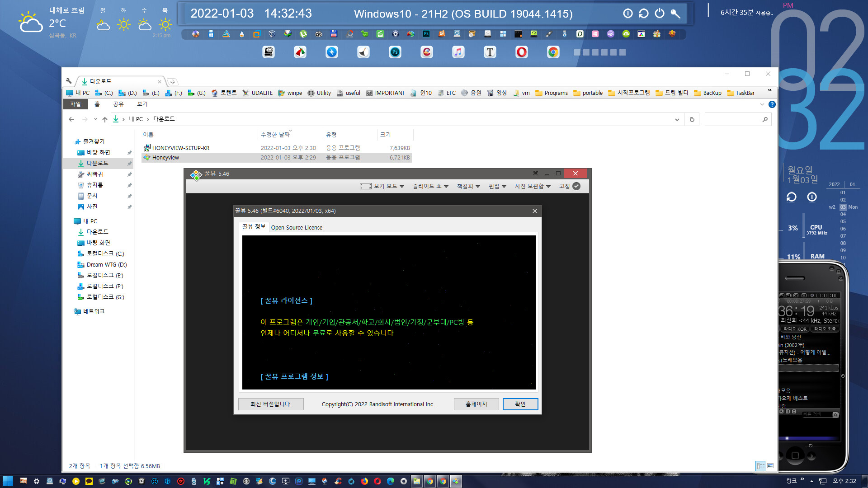Open 찌빠귀 in quick access

(94, 174)
